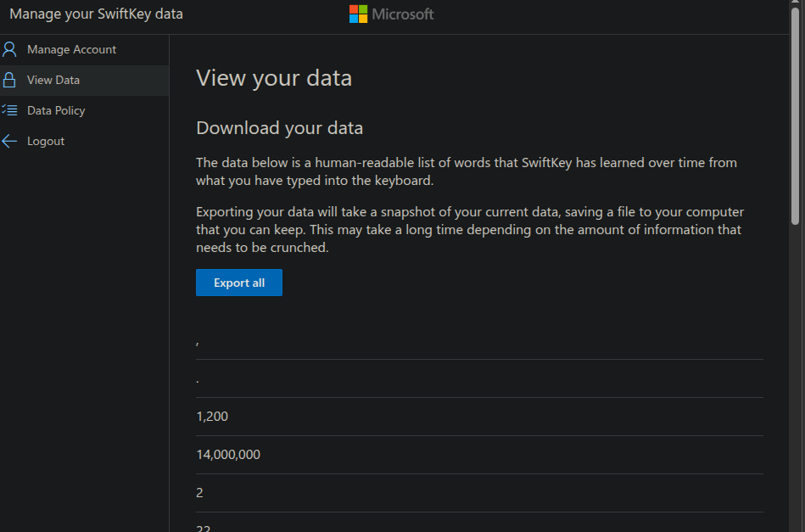Click the padlock icon beside View Data
This screenshot has height=532, width=805.
pyautogui.click(x=10, y=80)
